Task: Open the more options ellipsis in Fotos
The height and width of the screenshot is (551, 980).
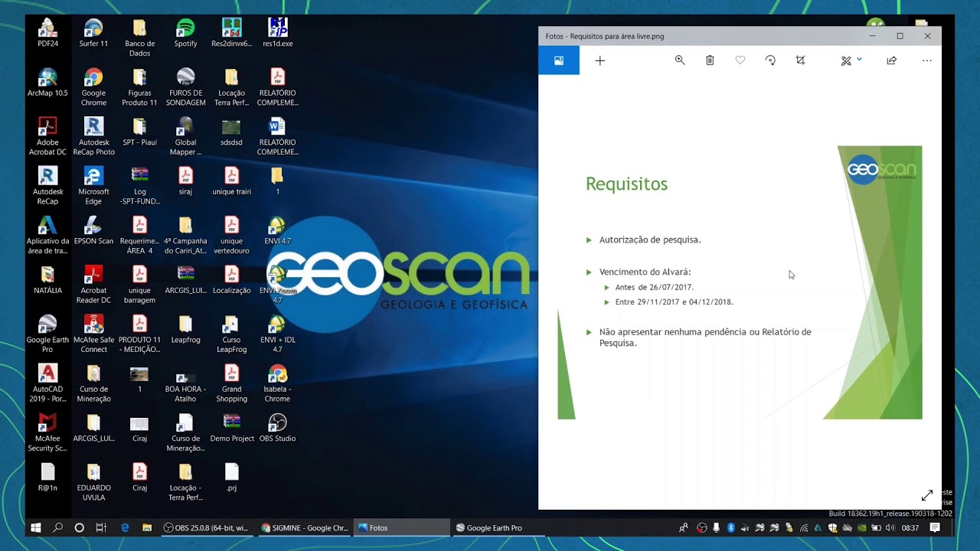Action: pos(927,60)
